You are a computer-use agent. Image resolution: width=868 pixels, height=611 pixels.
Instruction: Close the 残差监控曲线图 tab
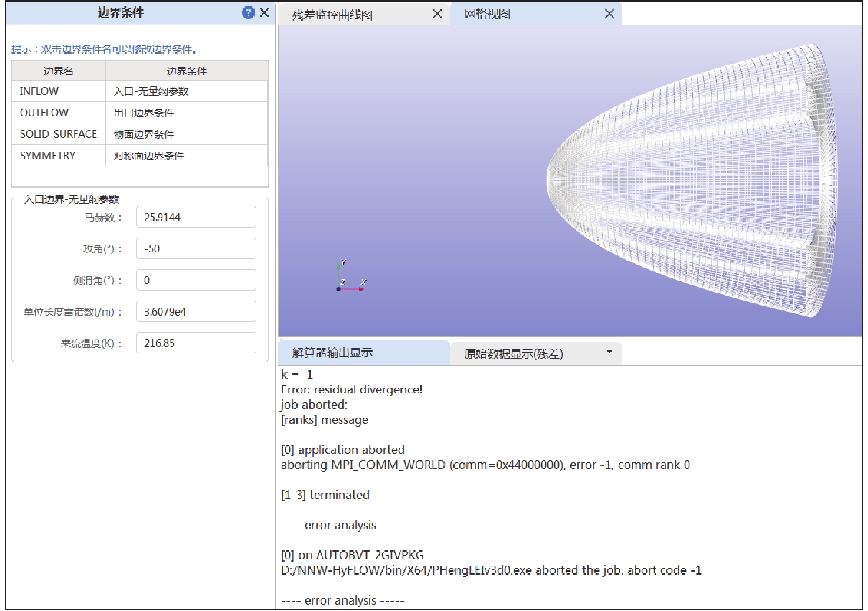[x=437, y=14]
